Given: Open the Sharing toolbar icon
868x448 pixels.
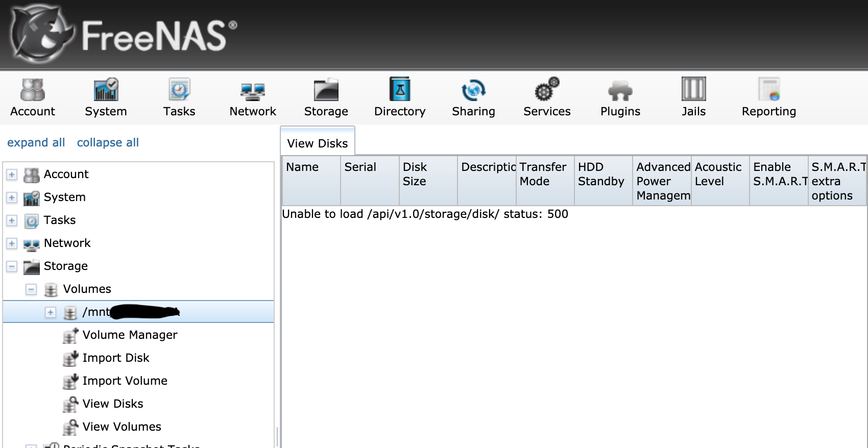Looking at the screenshot, I should pyautogui.click(x=473, y=90).
